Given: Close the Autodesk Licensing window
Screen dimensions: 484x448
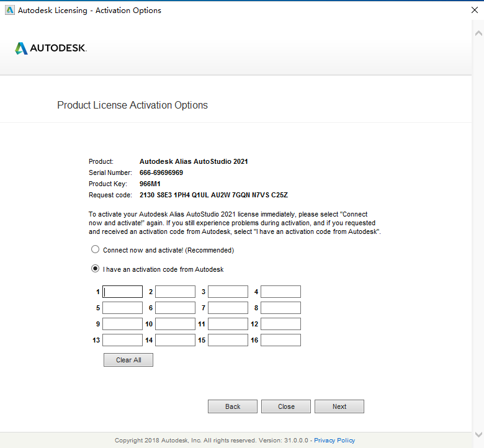Looking at the screenshot, I should (475, 10).
